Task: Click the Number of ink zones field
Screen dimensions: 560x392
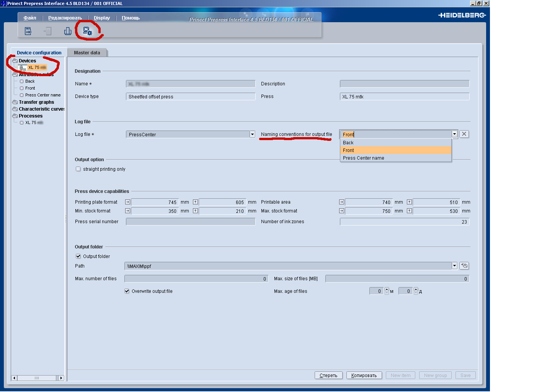Action: point(405,222)
